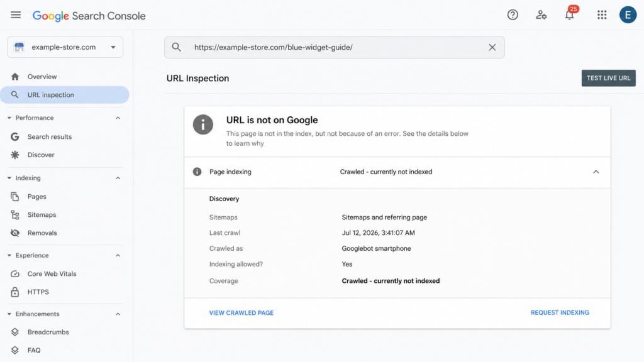
Task: Click the search magnifier in URL bar
Action: pos(177,47)
